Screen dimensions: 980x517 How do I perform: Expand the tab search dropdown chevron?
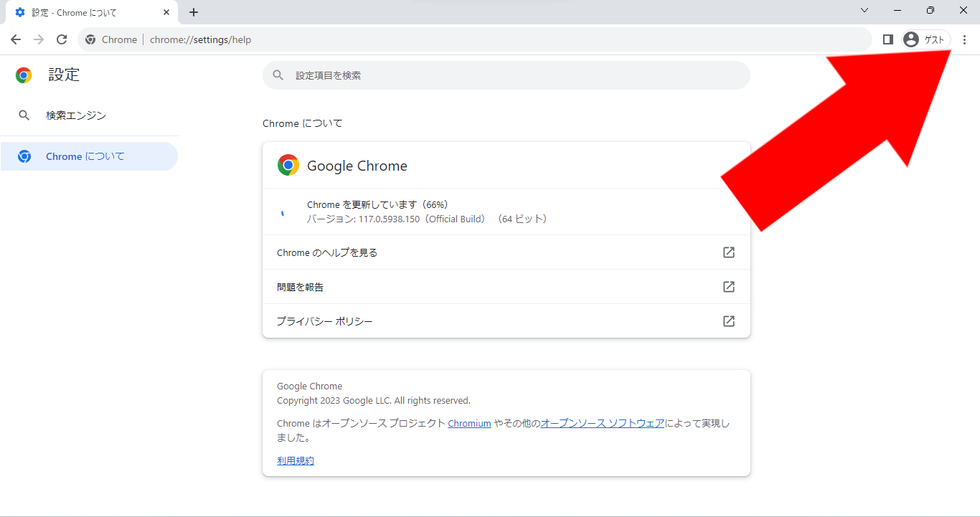(864, 11)
